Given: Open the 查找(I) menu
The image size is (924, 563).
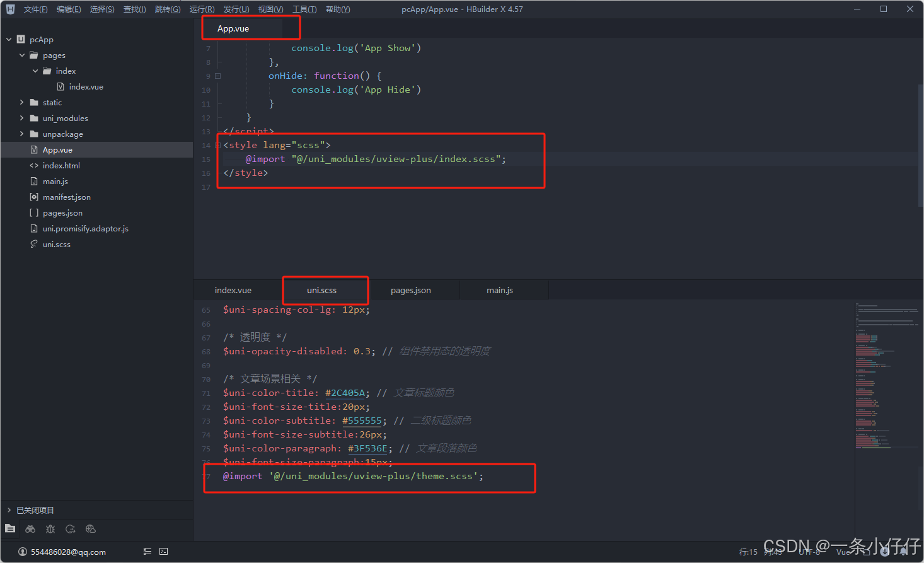Looking at the screenshot, I should click(134, 9).
